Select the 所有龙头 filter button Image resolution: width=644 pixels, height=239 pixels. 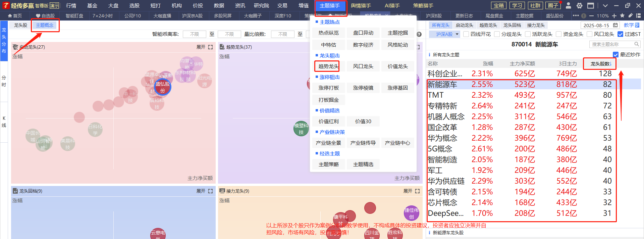tap(440, 25)
